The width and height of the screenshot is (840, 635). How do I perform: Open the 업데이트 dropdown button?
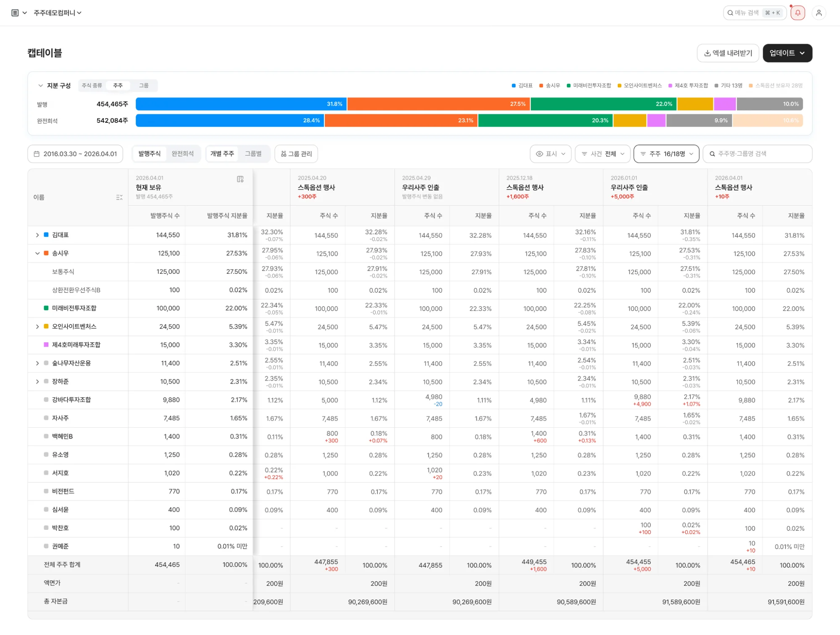[787, 53]
